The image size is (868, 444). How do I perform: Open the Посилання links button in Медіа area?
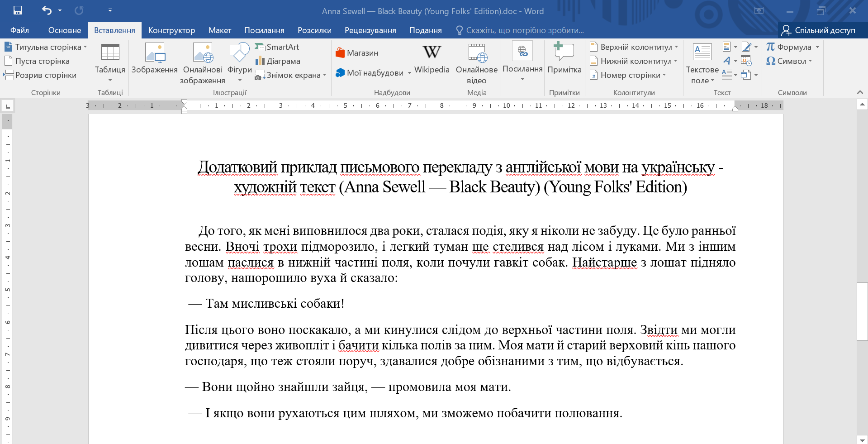(x=522, y=62)
